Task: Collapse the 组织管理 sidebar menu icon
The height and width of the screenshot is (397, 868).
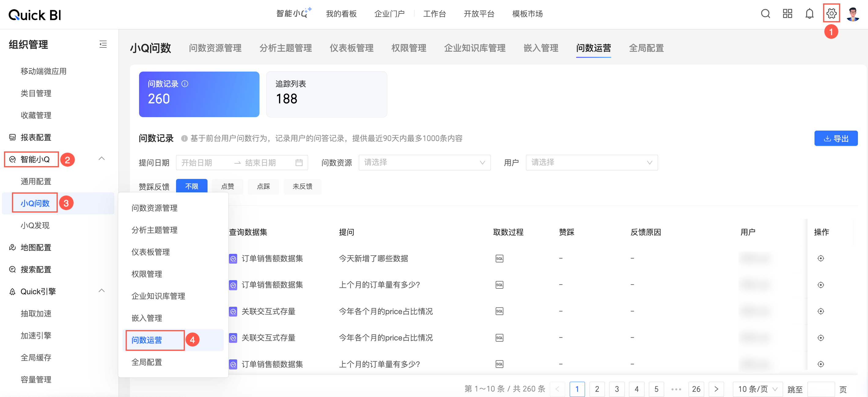Action: [x=103, y=44]
